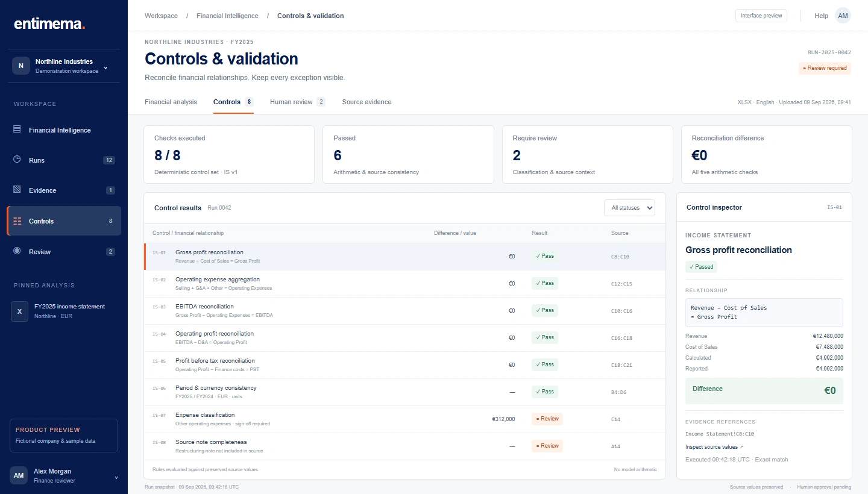Click the €312,000 difference value

(503, 419)
